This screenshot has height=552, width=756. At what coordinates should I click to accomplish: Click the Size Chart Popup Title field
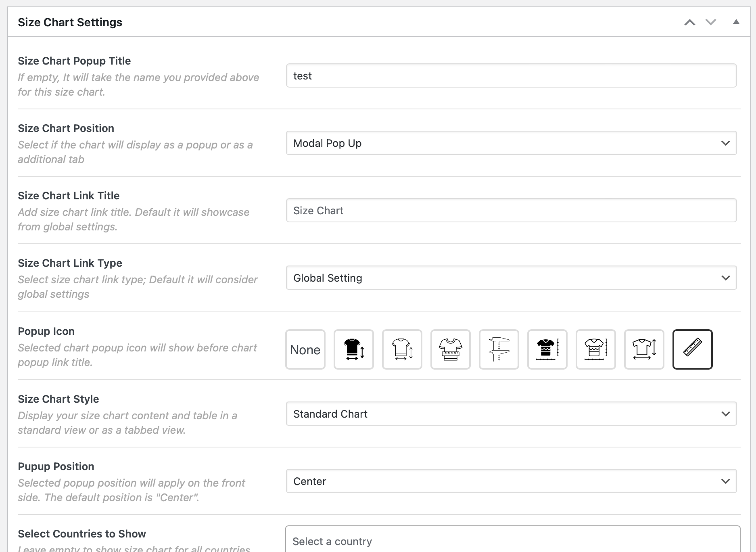click(511, 75)
